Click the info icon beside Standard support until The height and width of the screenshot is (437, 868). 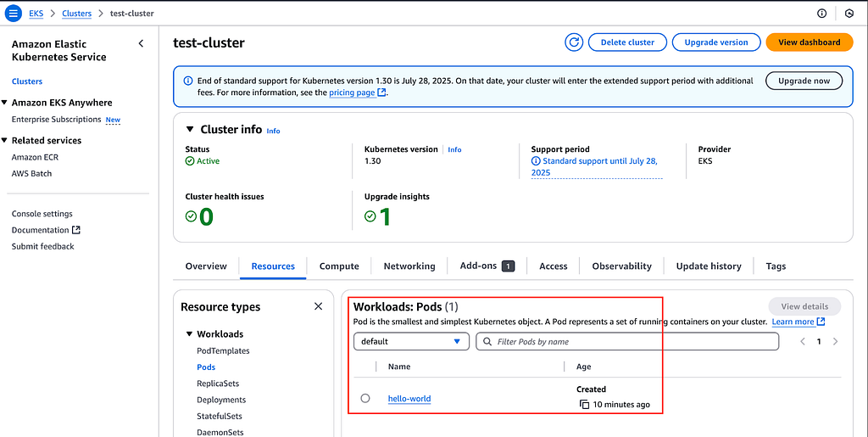536,160
